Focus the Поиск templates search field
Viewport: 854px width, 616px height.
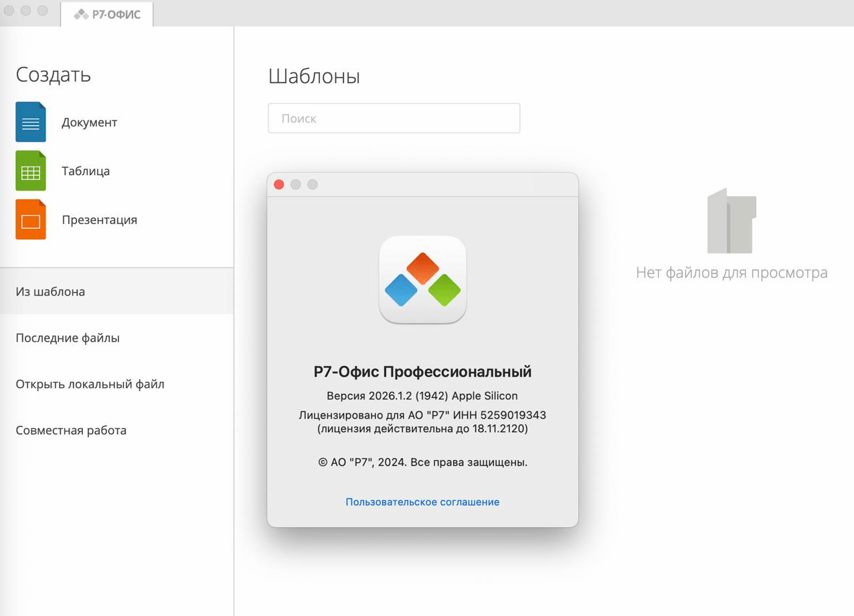tap(394, 118)
